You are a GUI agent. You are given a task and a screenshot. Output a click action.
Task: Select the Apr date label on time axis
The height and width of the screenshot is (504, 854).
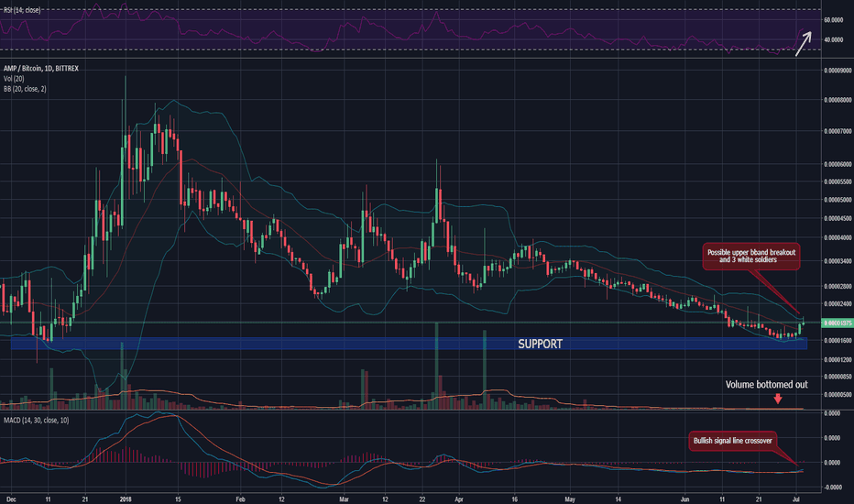tap(458, 499)
